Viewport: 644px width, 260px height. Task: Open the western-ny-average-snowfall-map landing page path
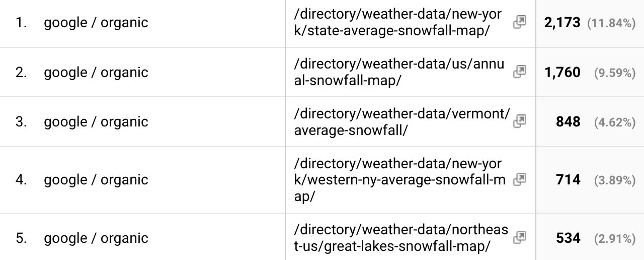(x=397, y=180)
